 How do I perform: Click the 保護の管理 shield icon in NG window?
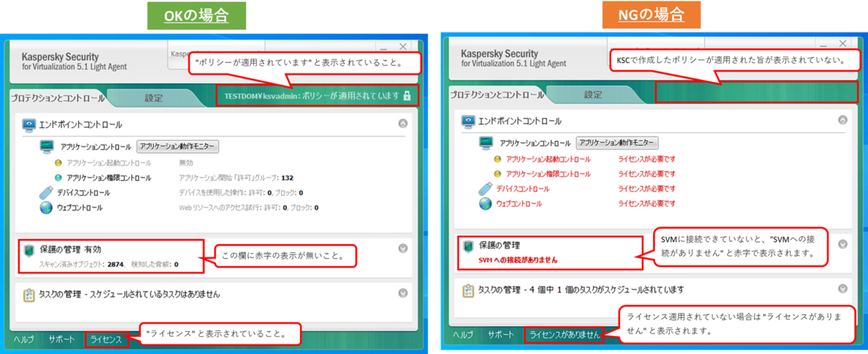pyautogui.click(x=469, y=246)
